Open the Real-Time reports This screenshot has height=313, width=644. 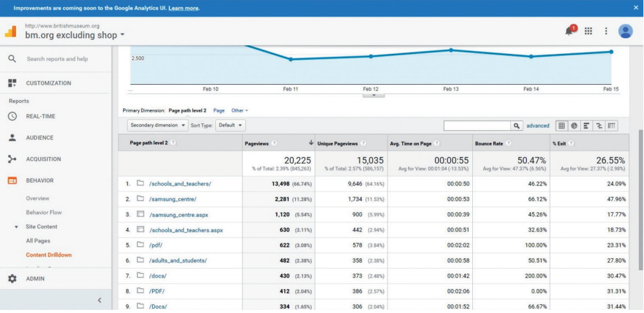40,116
